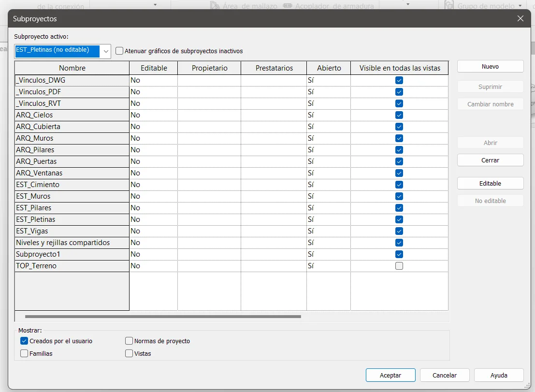
Task: Uncheck Creados por el usuario
Action: (x=24, y=341)
